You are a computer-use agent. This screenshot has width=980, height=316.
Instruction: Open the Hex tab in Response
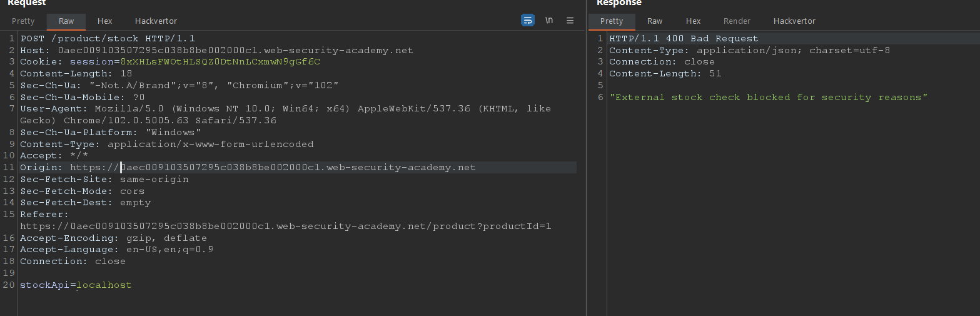pos(693,21)
